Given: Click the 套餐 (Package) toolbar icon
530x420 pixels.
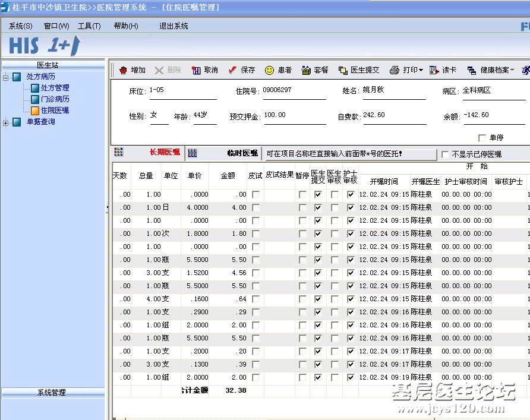Looking at the screenshot, I should [x=306, y=70].
